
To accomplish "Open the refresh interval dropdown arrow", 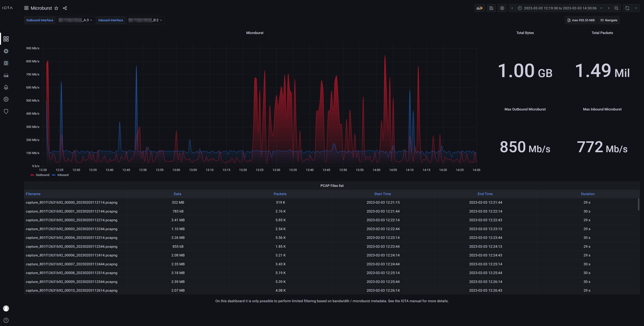I will pyautogui.click(x=635, y=8).
